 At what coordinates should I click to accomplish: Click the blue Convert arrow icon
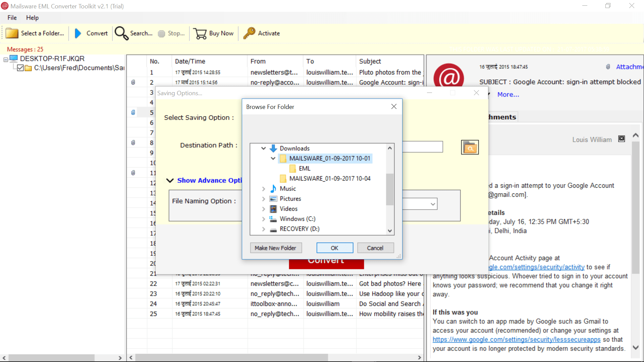[78, 33]
